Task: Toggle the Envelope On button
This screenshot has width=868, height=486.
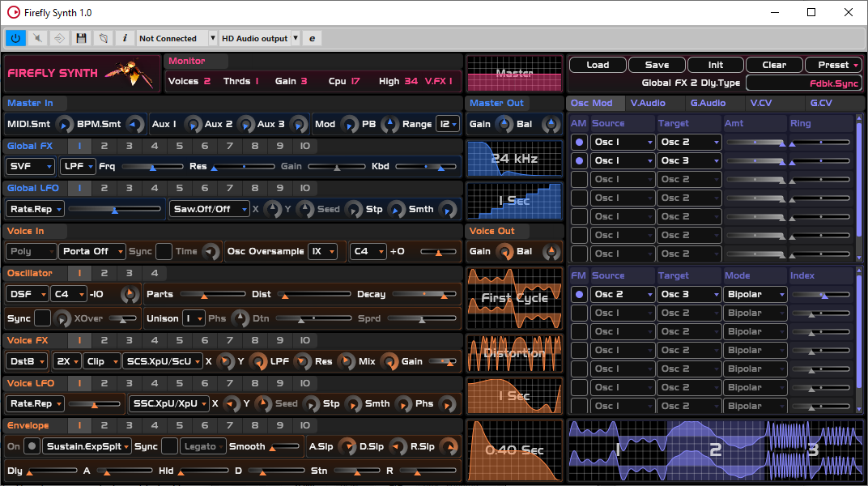Action: coord(32,446)
